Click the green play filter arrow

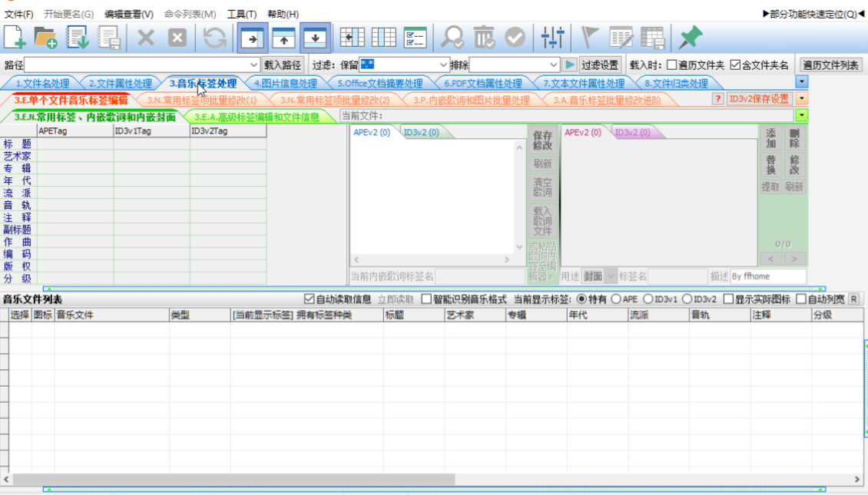pyautogui.click(x=569, y=64)
